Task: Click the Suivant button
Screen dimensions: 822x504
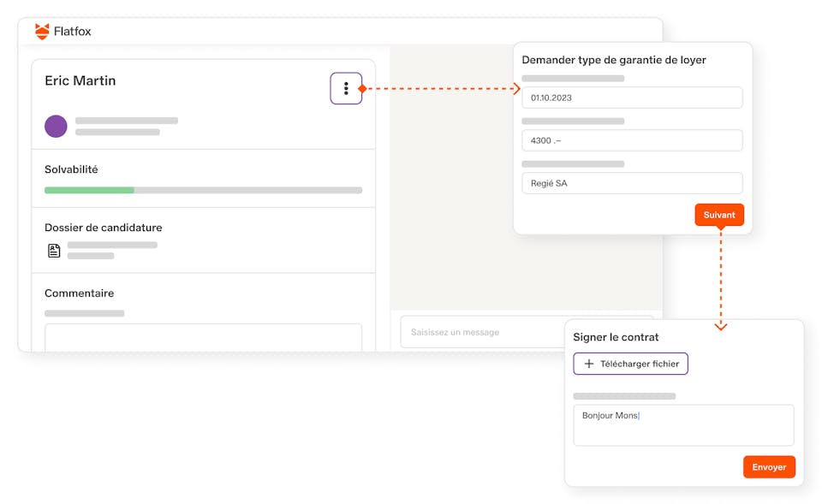Action: pos(719,215)
